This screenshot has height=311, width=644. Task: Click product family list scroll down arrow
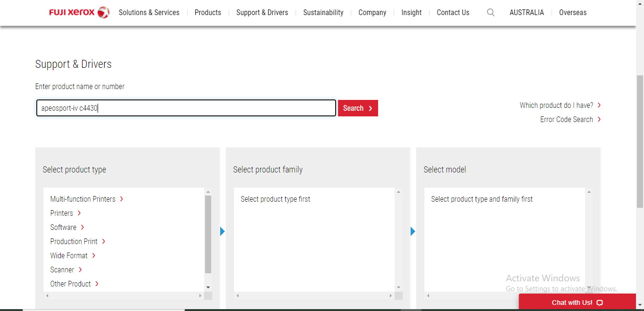[399, 287]
